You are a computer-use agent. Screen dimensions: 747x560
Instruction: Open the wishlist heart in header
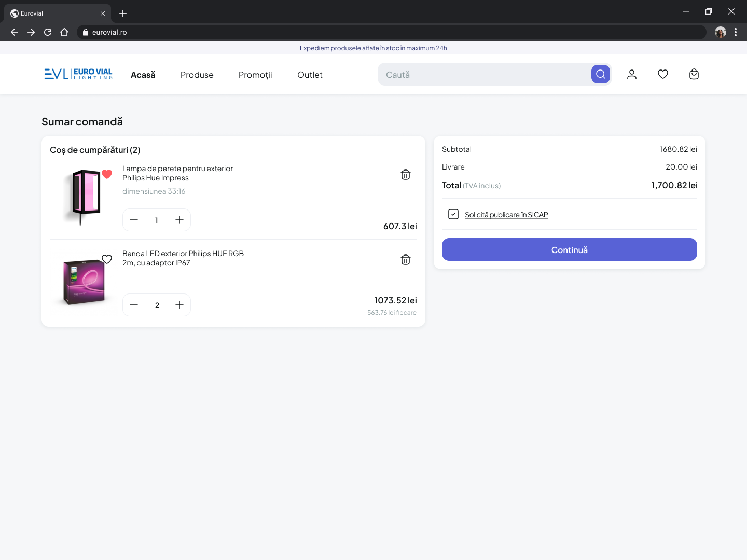[663, 74]
